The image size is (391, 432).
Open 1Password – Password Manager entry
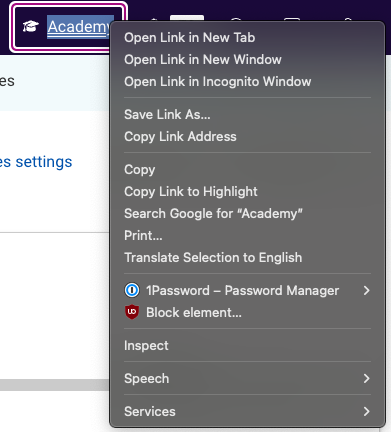pos(247,290)
